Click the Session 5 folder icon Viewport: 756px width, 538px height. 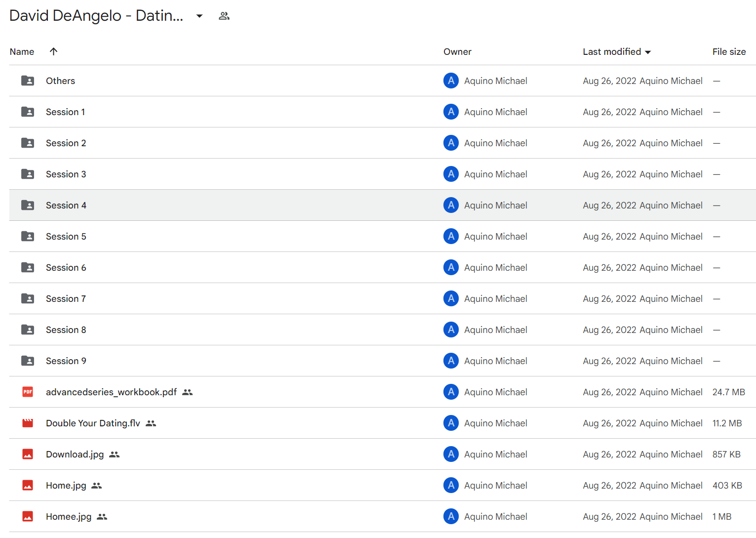(x=28, y=236)
